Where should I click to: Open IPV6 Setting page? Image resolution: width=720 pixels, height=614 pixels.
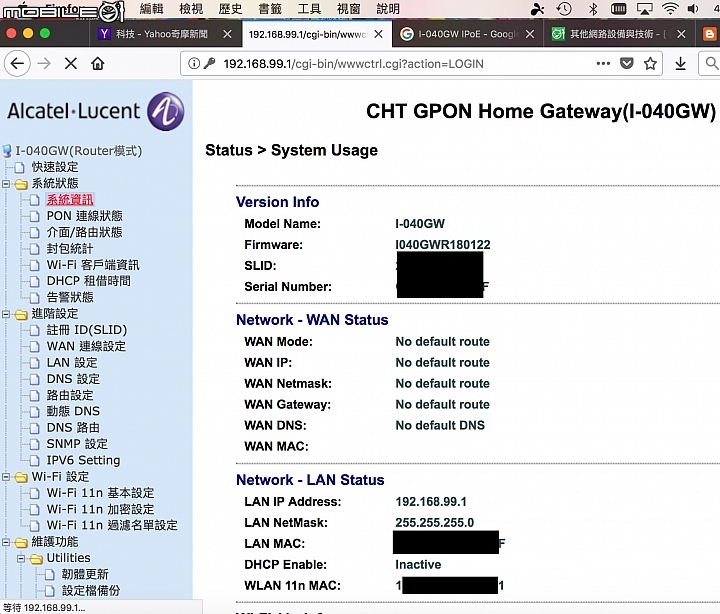point(83,460)
